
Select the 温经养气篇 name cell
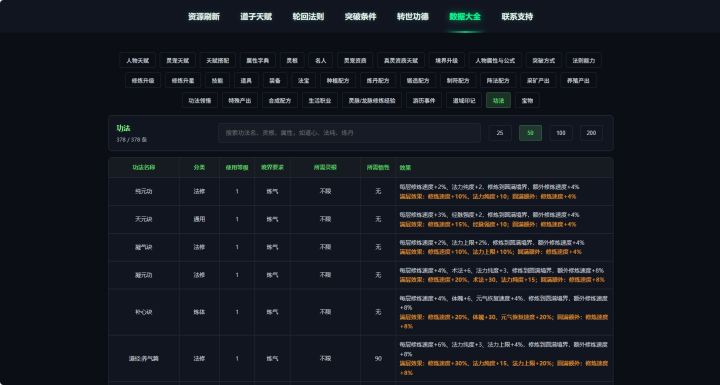[144, 358]
